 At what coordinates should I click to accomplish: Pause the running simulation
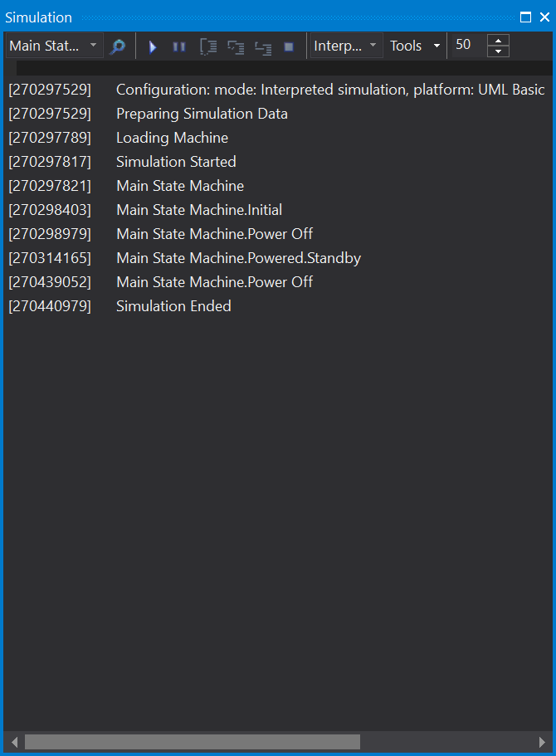179,46
